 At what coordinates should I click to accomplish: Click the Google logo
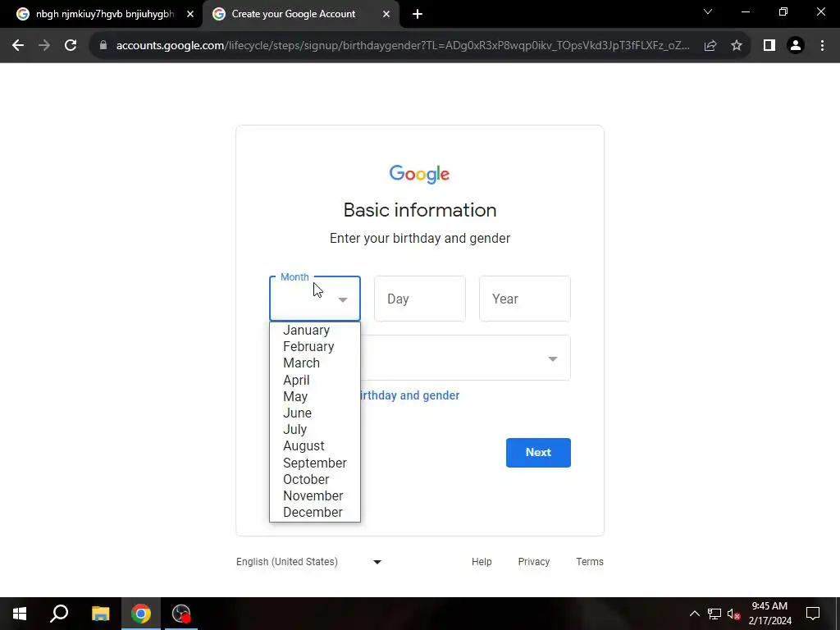click(419, 174)
